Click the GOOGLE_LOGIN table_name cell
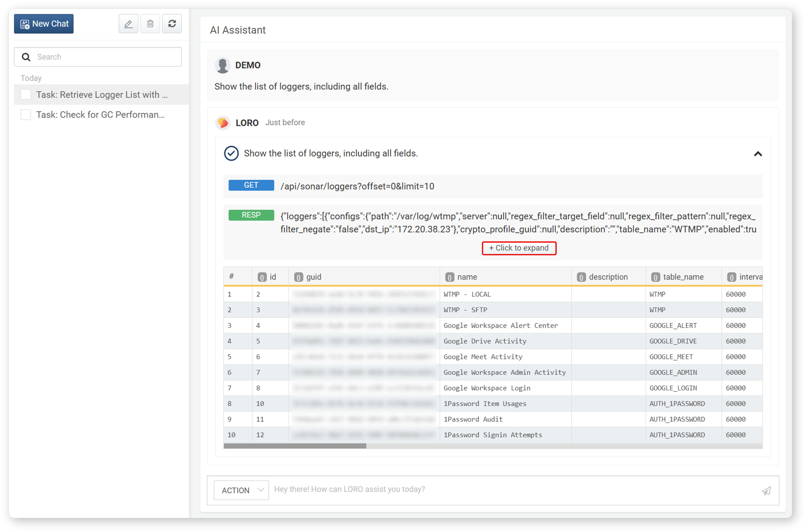This screenshot has width=806, height=532. (x=683, y=388)
